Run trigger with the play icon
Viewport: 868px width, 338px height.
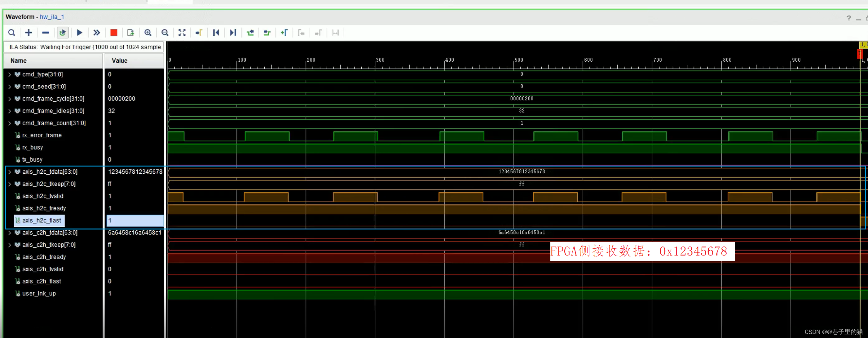80,33
